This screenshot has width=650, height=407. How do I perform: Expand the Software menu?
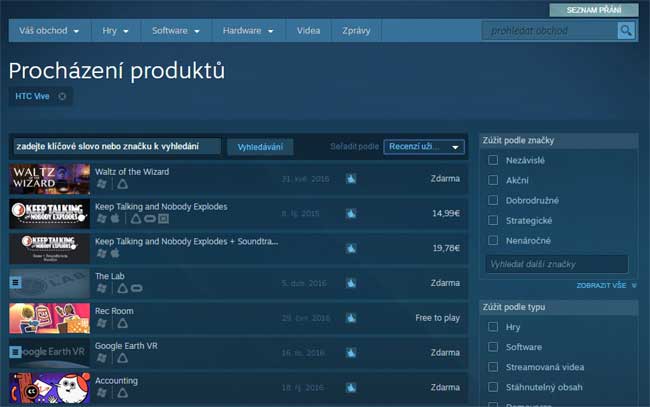click(x=176, y=31)
